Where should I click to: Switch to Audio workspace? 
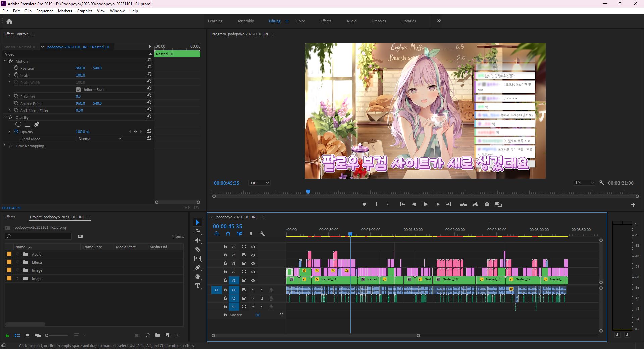tap(352, 21)
